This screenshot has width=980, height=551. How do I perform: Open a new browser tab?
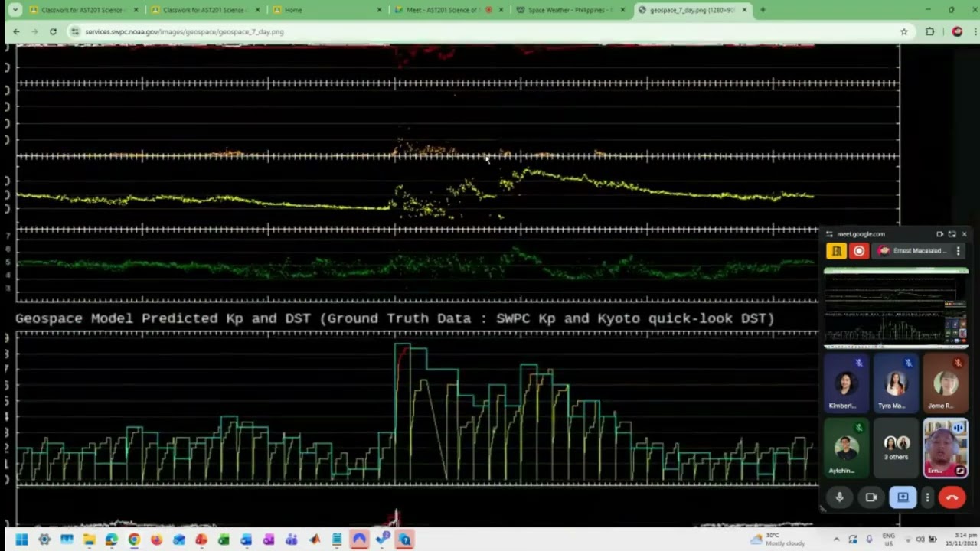click(763, 10)
